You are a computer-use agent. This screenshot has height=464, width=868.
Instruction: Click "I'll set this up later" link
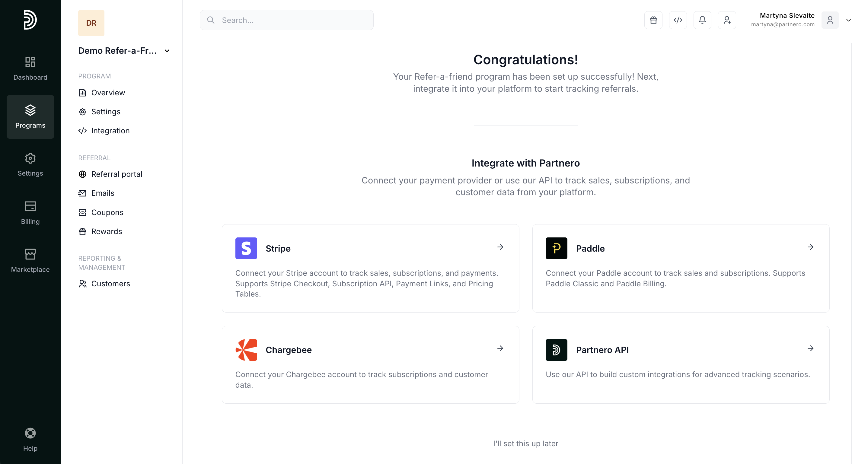click(x=525, y=443)
